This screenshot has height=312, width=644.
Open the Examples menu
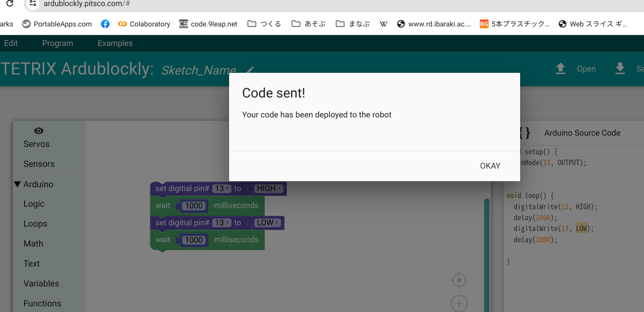pos(115,43)
